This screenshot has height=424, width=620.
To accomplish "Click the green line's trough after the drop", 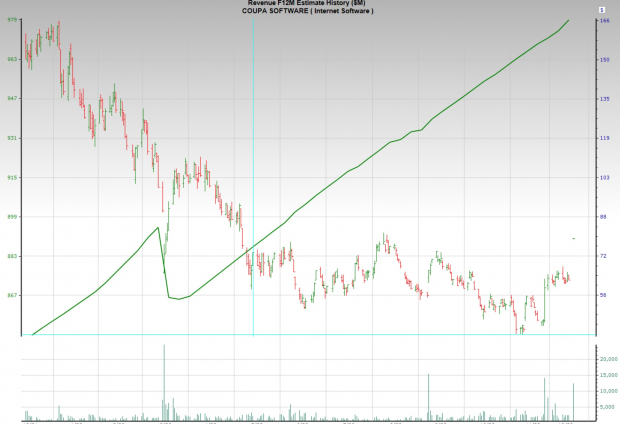I will 176,298.
